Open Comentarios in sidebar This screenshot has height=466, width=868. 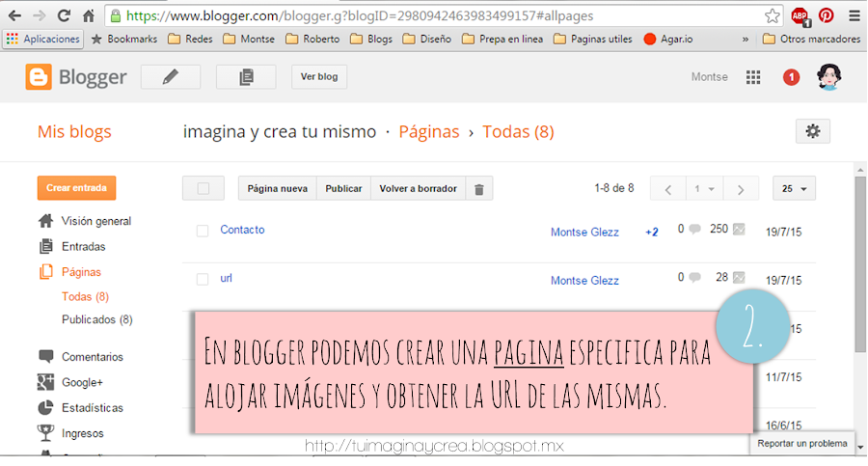click(81, 357)
